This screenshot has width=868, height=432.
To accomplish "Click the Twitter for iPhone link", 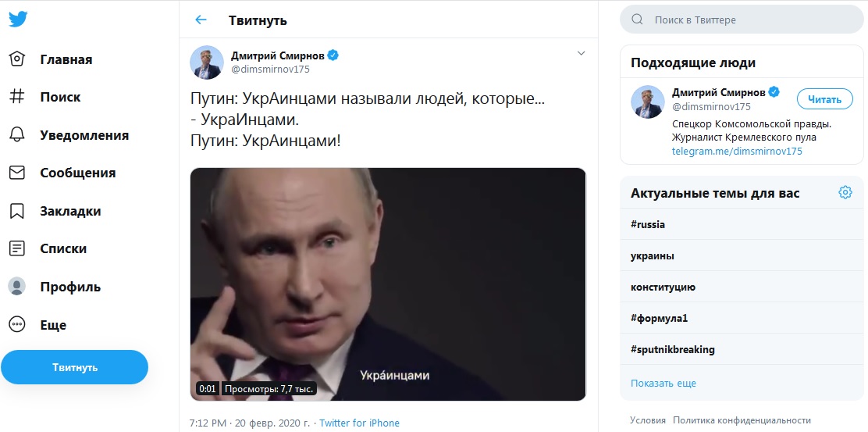I will 359,423.
